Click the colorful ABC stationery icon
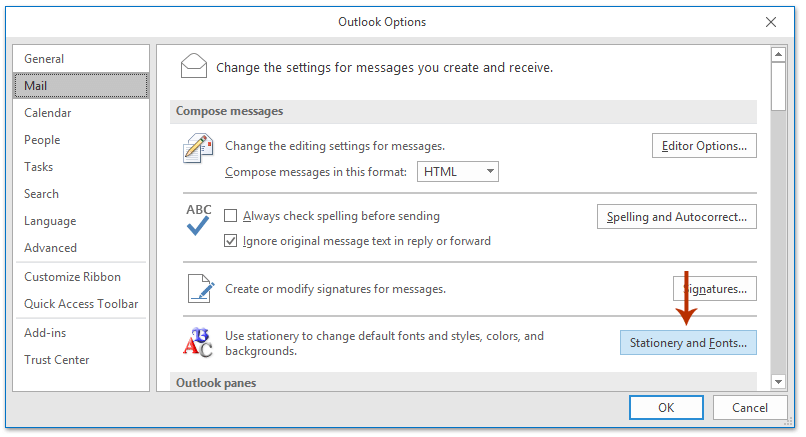The image size is (806, 437). point(198,342)
